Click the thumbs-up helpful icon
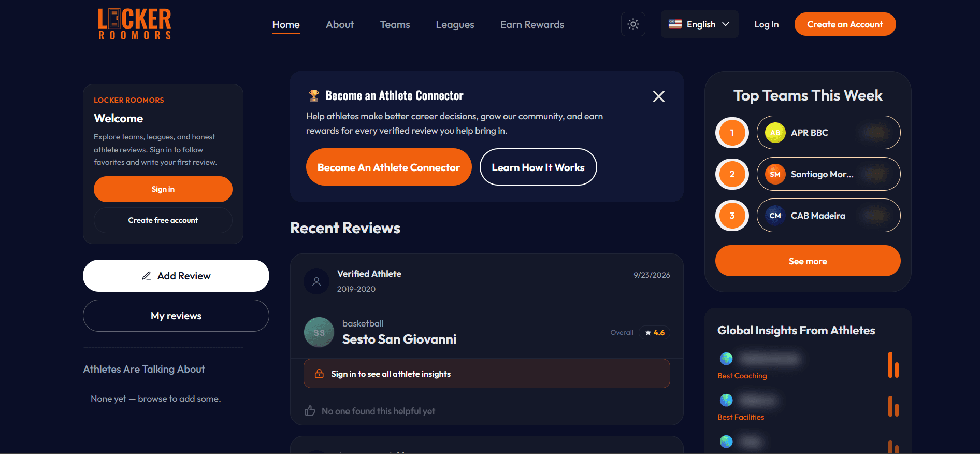Screen dimensions: 980x454 [x=310, y=411]
